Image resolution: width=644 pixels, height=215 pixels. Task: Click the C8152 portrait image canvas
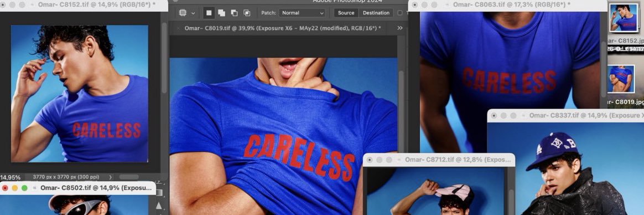[x=80, y=94]
